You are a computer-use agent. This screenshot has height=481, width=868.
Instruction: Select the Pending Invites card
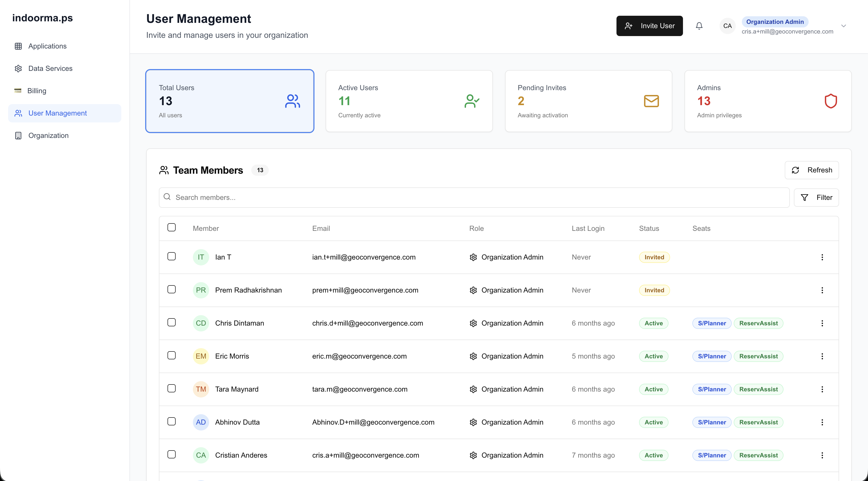coord(589,101)
